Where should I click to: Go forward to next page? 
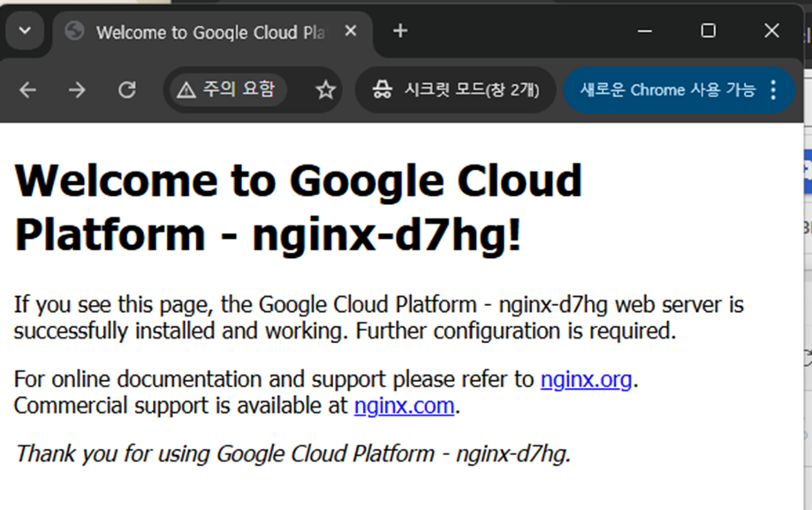click(x=77, y=90)
